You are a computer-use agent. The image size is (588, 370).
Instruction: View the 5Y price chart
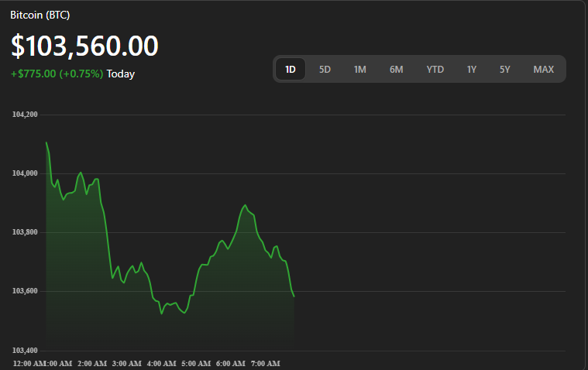505,69
